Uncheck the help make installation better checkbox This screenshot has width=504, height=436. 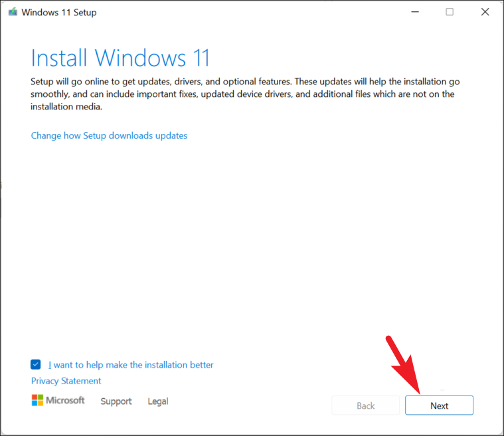point(36,364)
